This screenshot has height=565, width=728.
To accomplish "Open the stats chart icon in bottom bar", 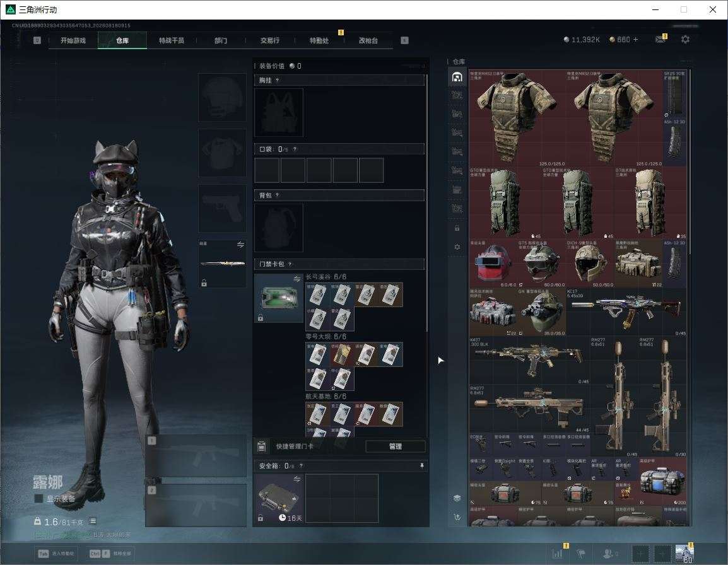I will (x=557, y=554).
